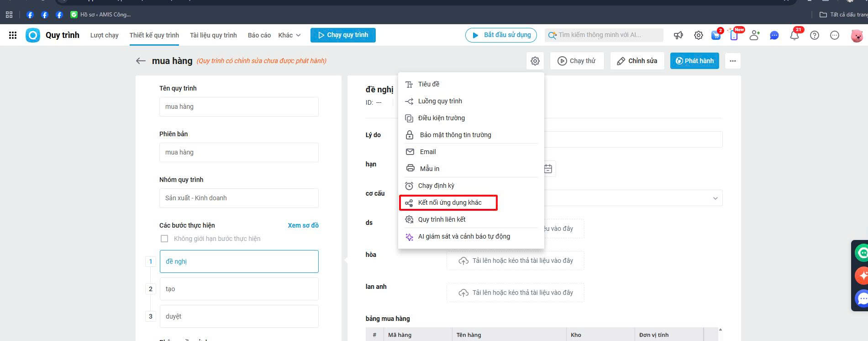Click the Đơn vị tính column header
The width and height of the screenshot is (868, 341).
(669, 335)
